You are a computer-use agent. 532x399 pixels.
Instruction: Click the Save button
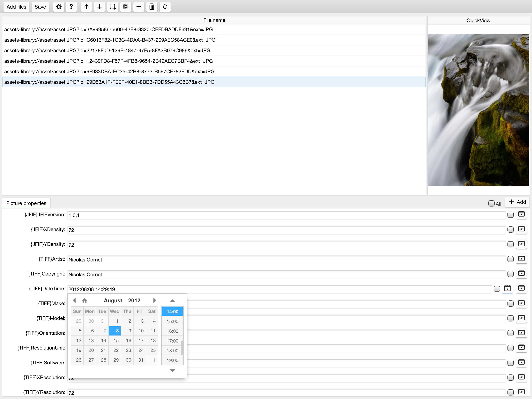[x=40, y=7]
